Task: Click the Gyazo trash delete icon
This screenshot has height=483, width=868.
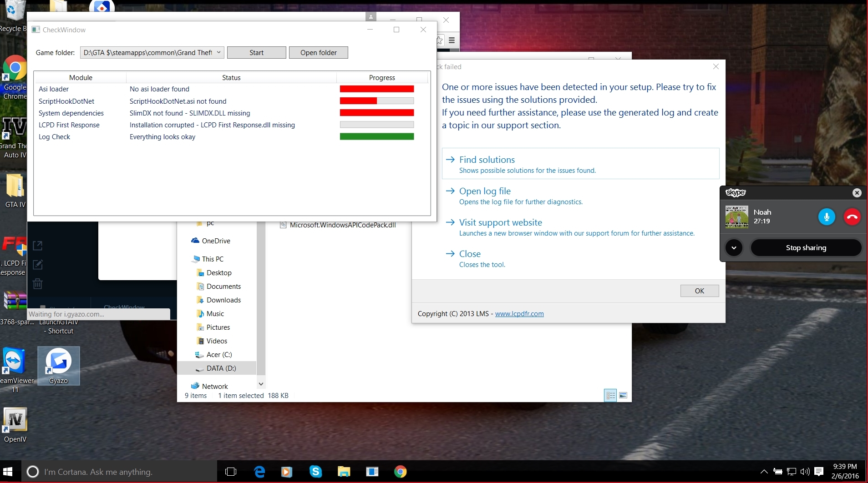Action: click(x=38, y=284)
